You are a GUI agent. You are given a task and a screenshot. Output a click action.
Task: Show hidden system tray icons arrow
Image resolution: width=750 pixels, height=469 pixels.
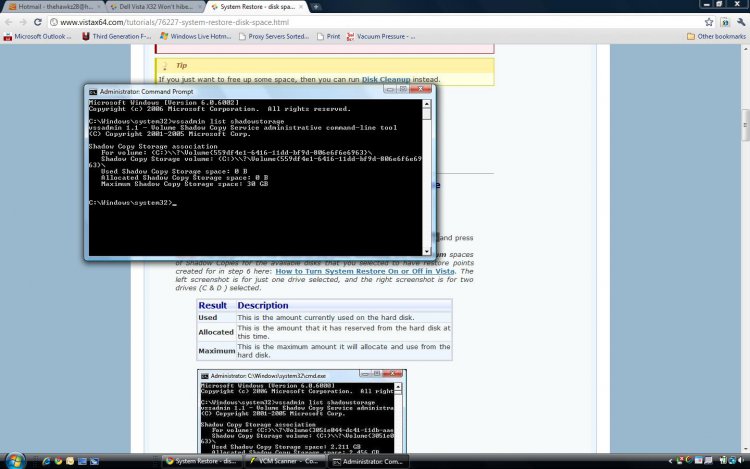click(670, 461)
